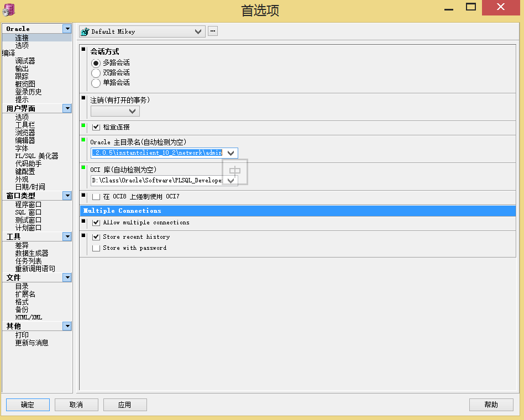Viewport: 524px width, 420px height.
Task: Click the 确定 button
Action: click(28, 405)
